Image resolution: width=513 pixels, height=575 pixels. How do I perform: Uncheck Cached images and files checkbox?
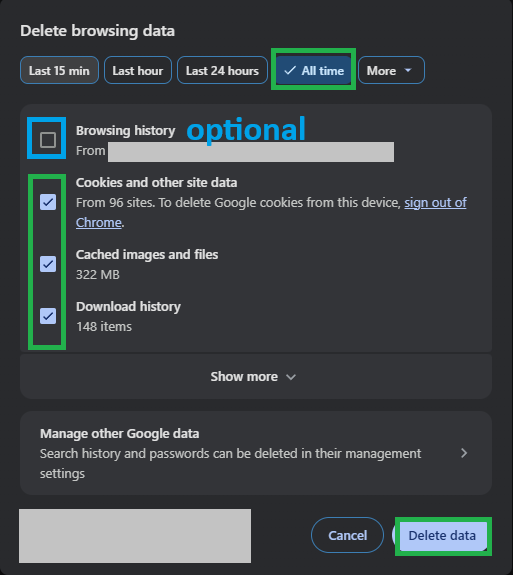pyautogui.click(x=48, y=264)
